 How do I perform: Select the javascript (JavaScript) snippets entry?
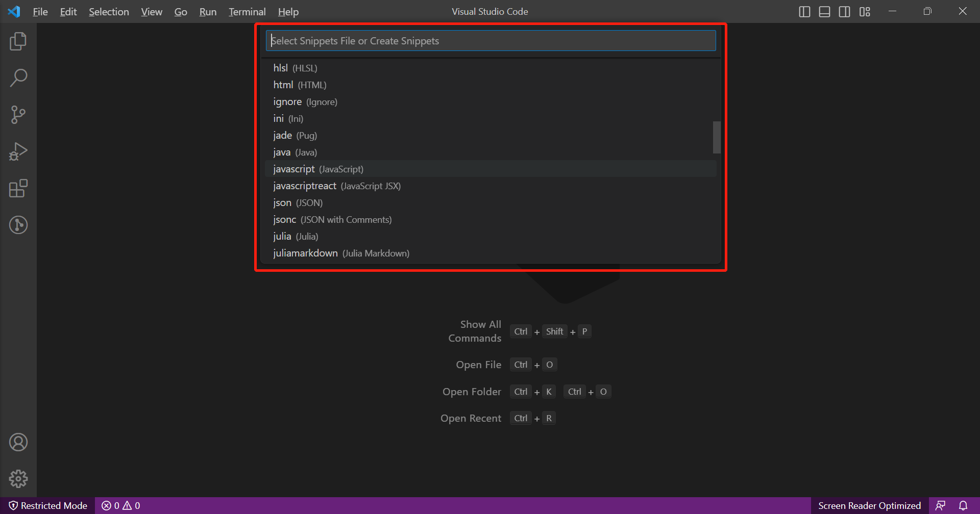tap(491, 169)
